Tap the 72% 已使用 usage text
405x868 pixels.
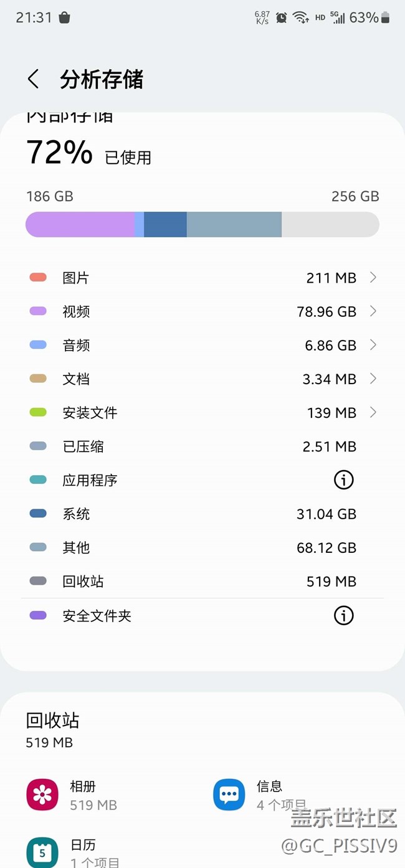point(88,153)
